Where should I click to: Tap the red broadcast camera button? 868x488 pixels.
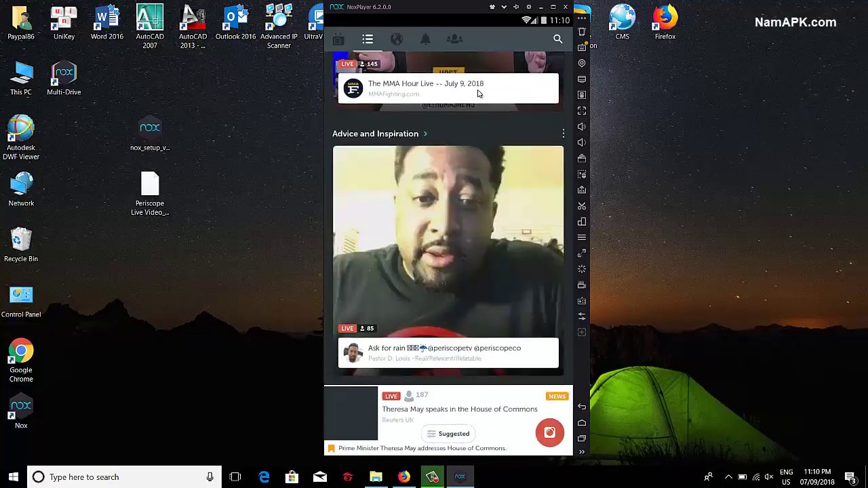pos(550,432)
